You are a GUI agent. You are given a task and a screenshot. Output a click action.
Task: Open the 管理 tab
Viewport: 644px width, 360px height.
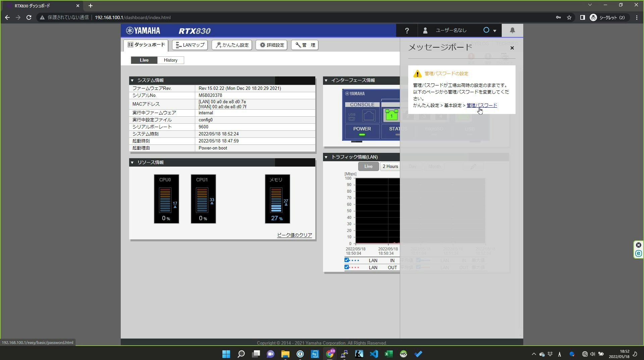pyautogui.click(x=305, y=45)
